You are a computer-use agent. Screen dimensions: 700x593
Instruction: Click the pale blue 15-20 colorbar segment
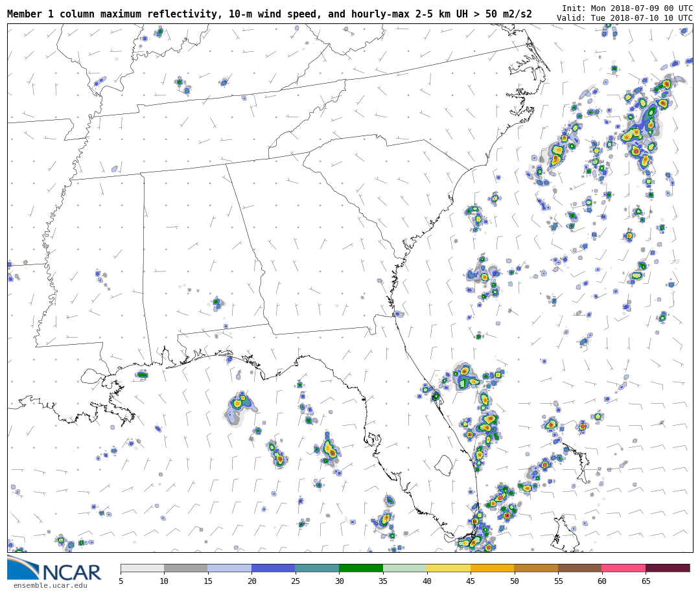[x=230, y=568]
